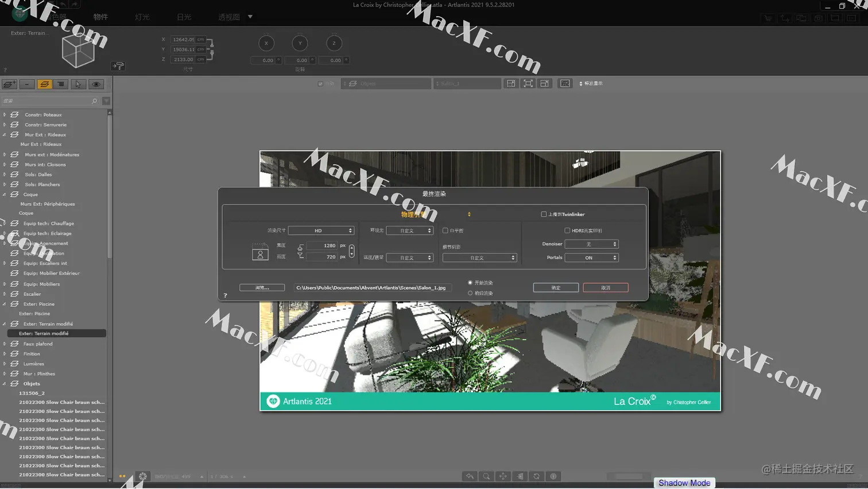Open the 透视图 (Perspectives) menu tab
Viewport: 868px width, 489px height.
[x=229, y=17]
